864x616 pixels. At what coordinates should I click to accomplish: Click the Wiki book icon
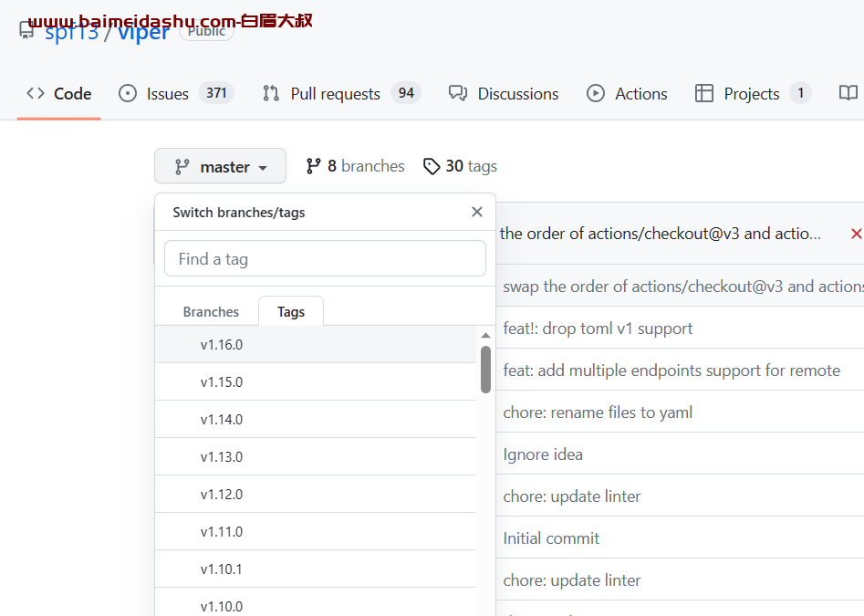tap(848, 93)
